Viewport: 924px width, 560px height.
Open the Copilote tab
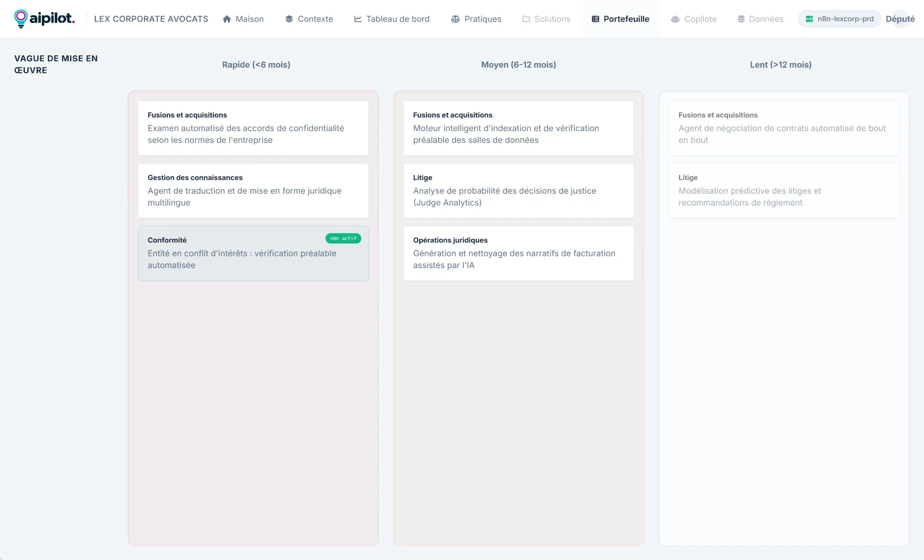(694, 19)
